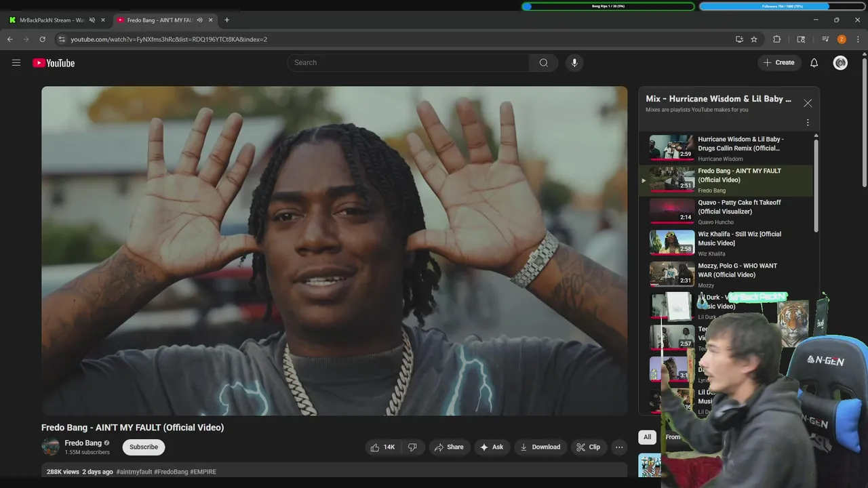Like the video (14K)
The height and width of the screenshot is (488, 868).
[382, 447]
